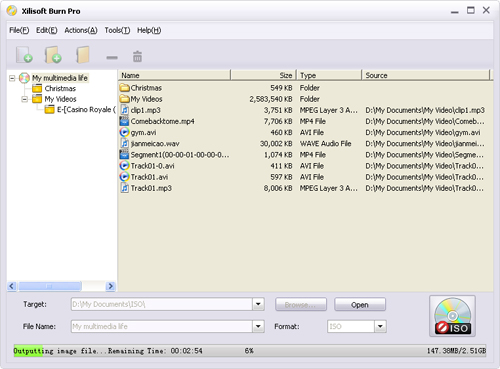
Task: Click the Christmas folder icon in tree
Action: point(37,88)
